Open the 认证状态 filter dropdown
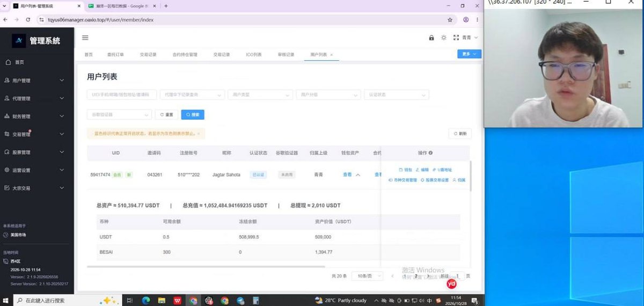 click(x=397, y=94)
